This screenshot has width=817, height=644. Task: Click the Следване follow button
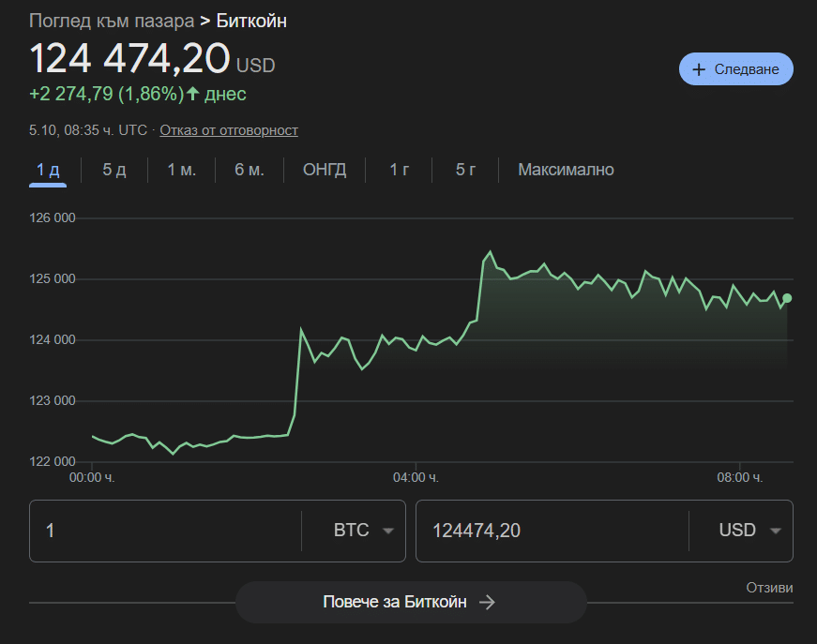pos(735,68)
